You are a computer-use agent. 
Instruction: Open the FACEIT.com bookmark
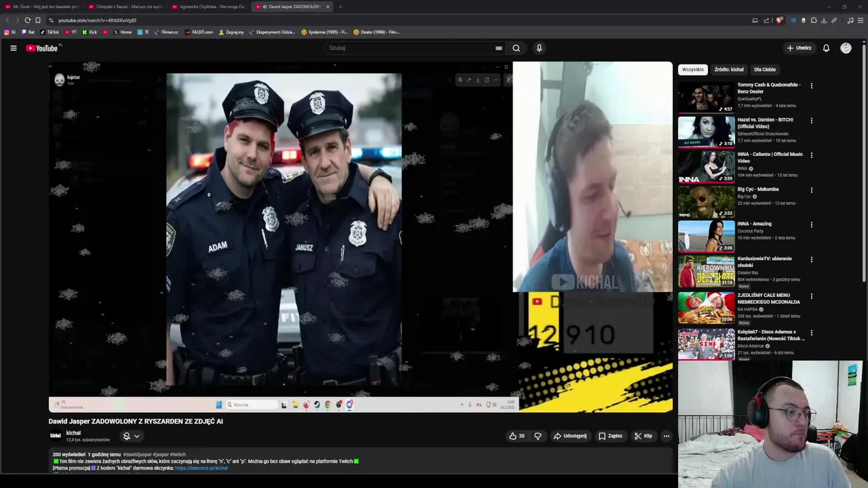coord(199,32)
